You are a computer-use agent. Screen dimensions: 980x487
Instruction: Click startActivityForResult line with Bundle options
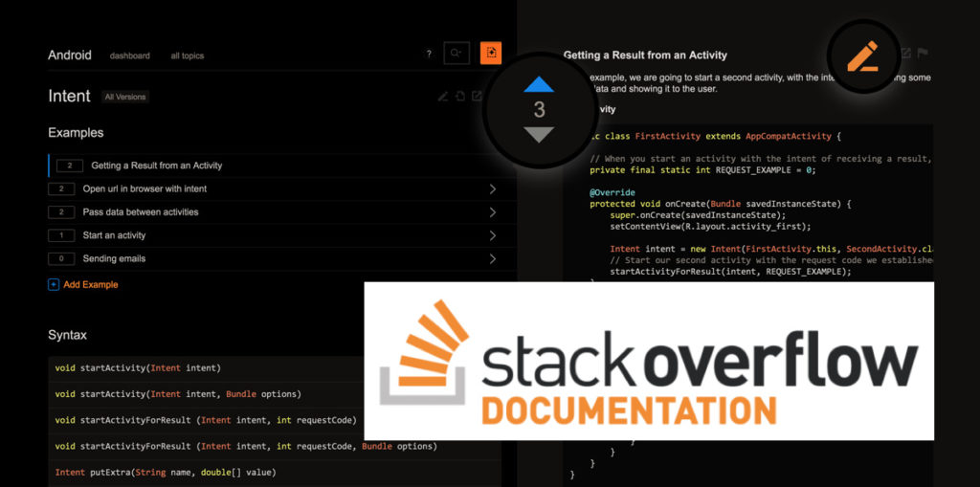246,447
